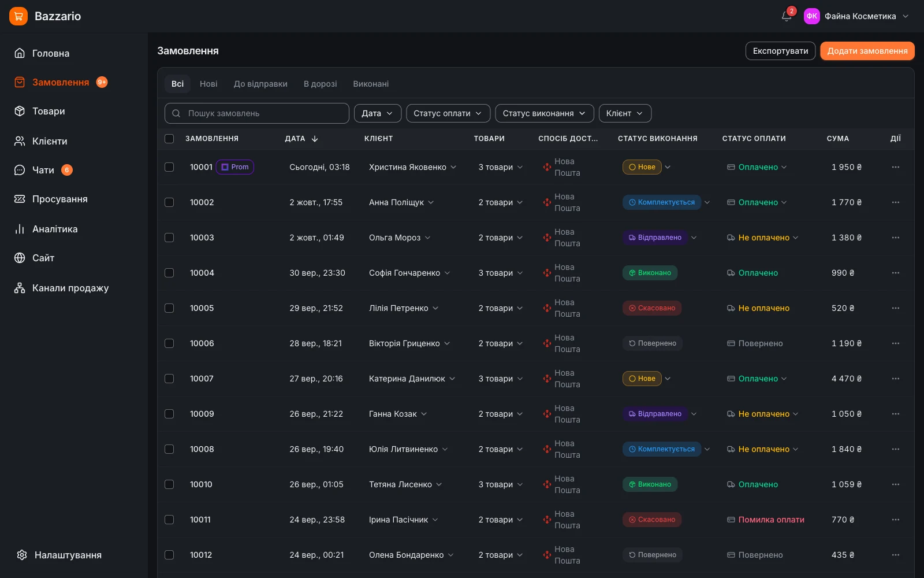Sort by ДАТА column arrow
This screenshot has width=924, height=578.
click(315, 139)
